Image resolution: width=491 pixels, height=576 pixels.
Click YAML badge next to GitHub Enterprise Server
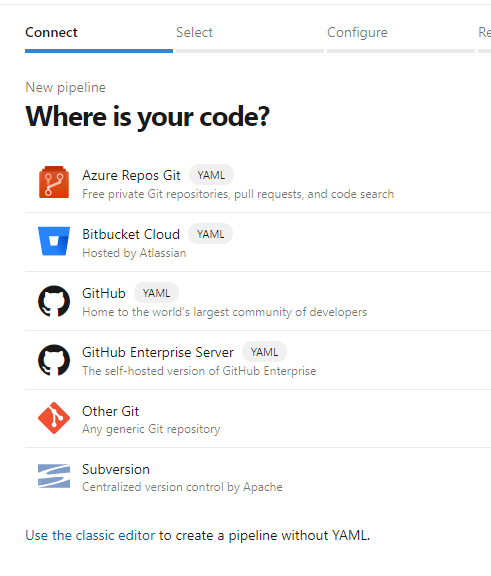click(x=264, y=352)
